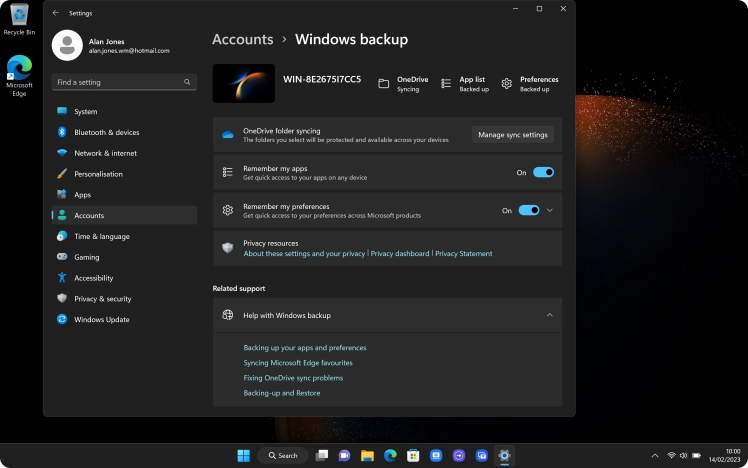Turn off Remember my apps toggle
Image resolution: width=748 pixels, height=468 pixels.
[543, 172]
